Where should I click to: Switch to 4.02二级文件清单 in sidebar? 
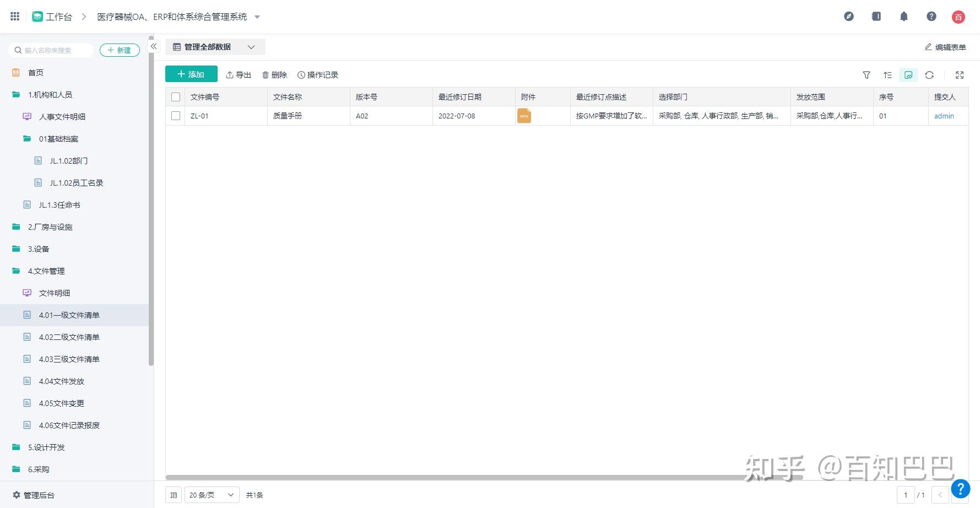pyautogui.click(x=69, y=337)
